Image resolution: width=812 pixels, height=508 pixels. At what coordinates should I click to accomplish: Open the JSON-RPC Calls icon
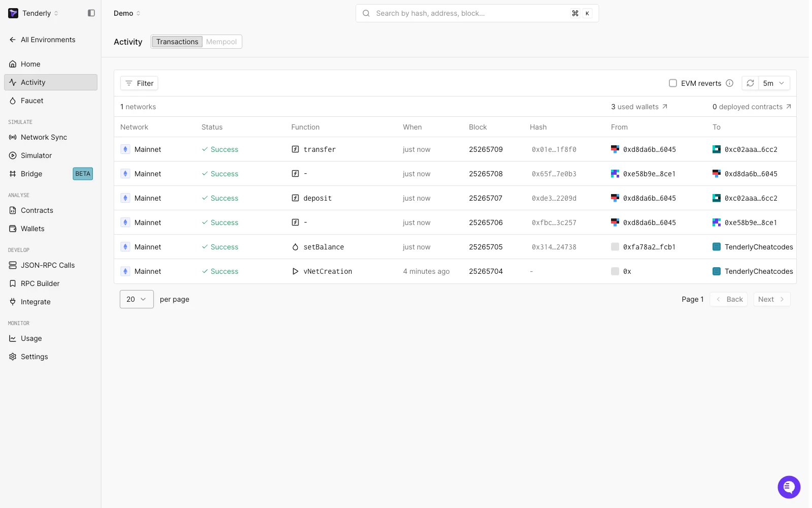pos(13,265)
